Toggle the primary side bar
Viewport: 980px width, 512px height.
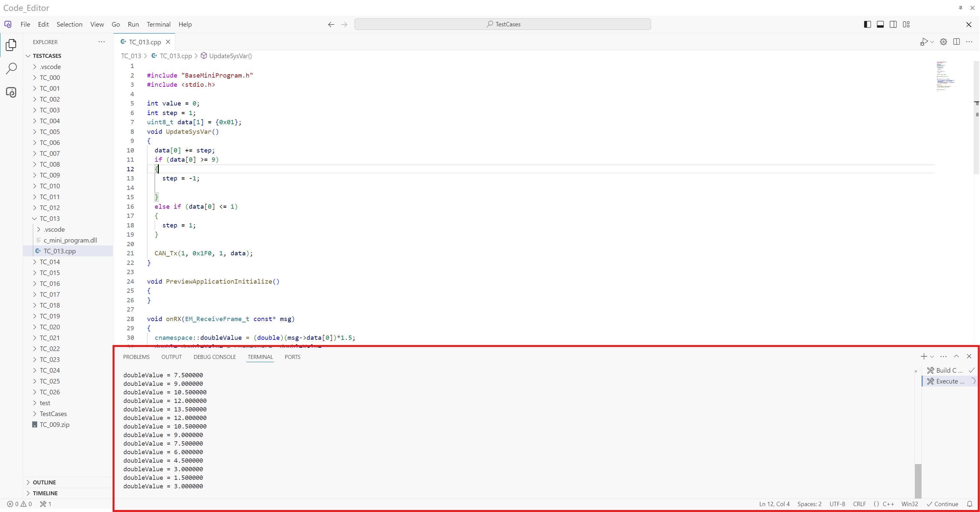click(868, 24)
